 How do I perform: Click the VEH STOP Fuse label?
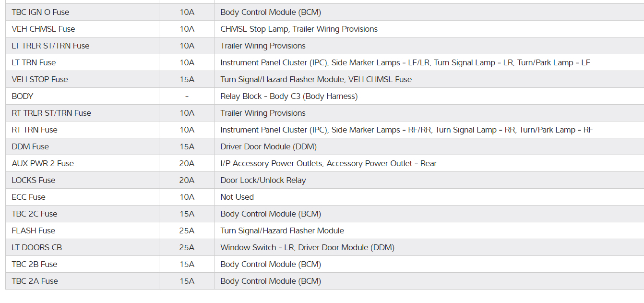point(40,79)
